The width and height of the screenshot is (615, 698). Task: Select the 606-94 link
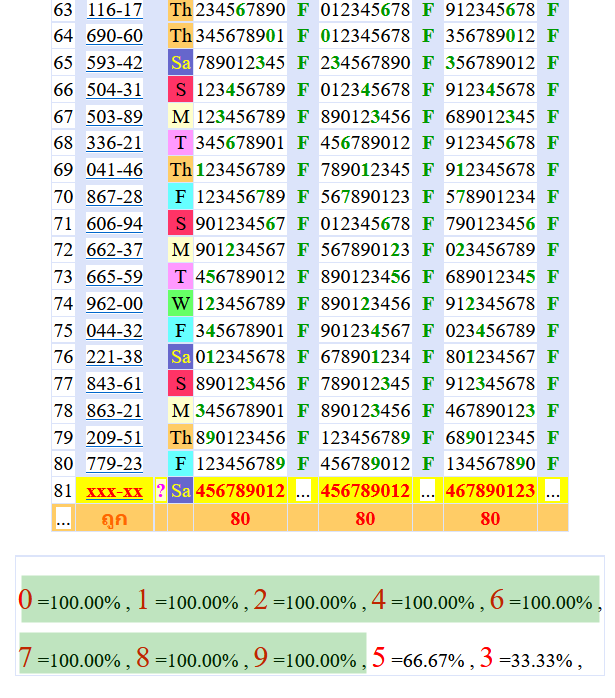point(114,223)
